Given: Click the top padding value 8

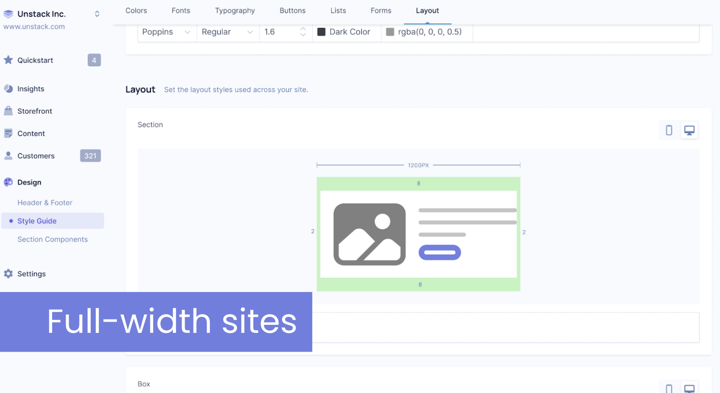Looking at the screenshot, I should click(x=418, y=183).
